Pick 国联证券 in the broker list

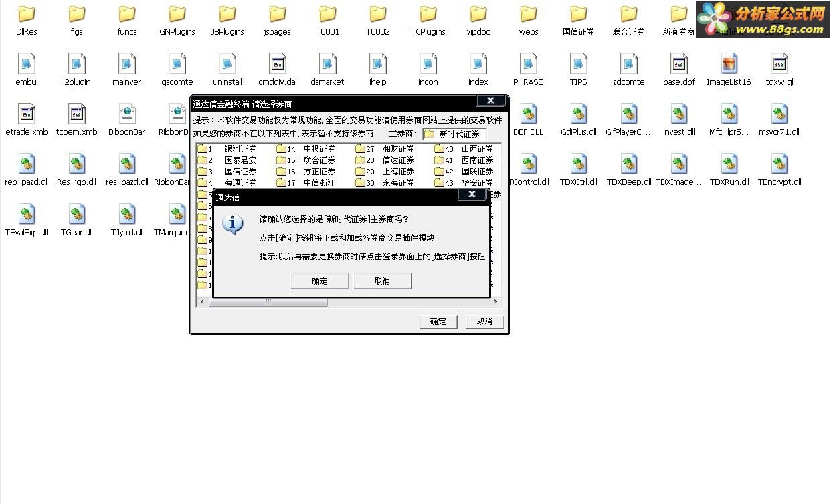click(x=477, y=172)
